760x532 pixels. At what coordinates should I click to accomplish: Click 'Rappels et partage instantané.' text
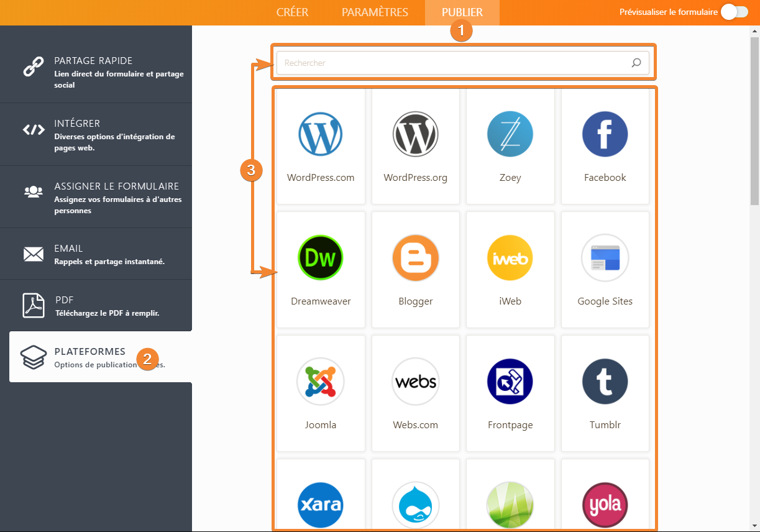tap(109, 262)
